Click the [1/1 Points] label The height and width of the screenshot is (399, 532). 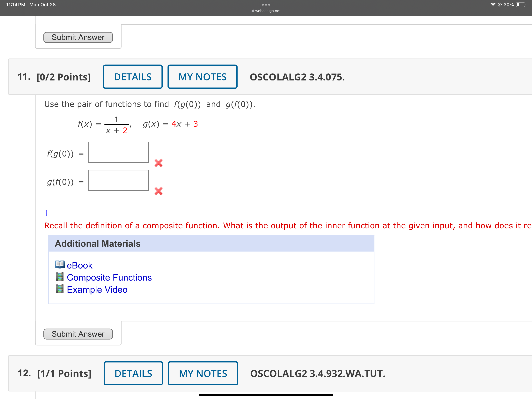[64, 373]
